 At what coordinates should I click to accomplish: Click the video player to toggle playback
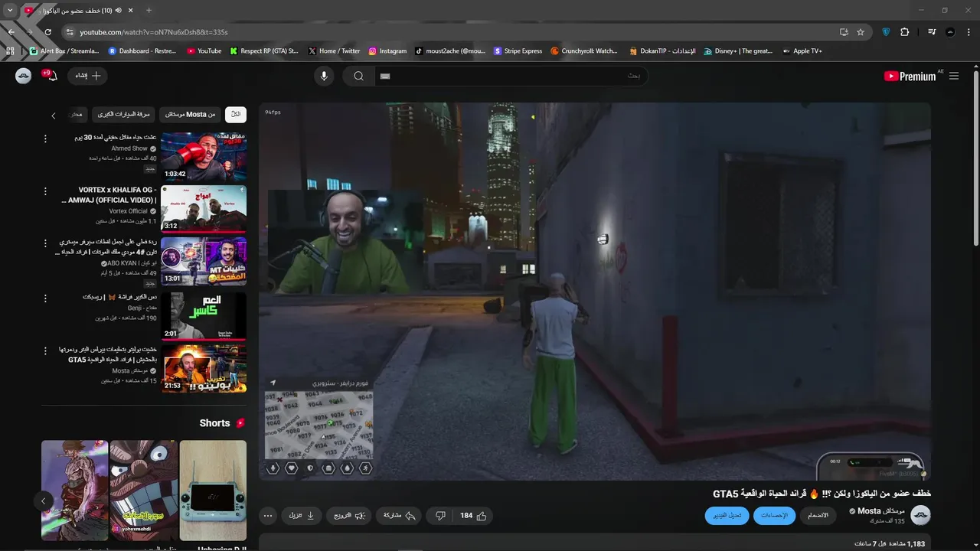point(594,291)
